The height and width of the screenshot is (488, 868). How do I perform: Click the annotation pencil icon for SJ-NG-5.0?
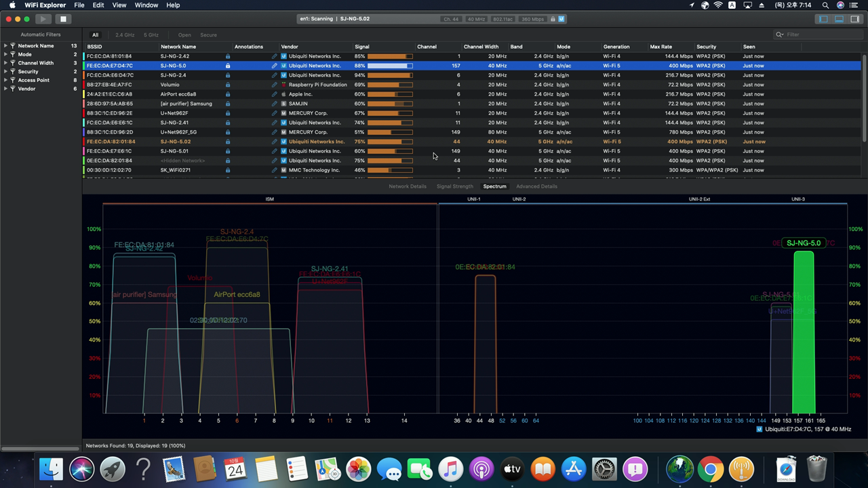[x=275, y=66]
